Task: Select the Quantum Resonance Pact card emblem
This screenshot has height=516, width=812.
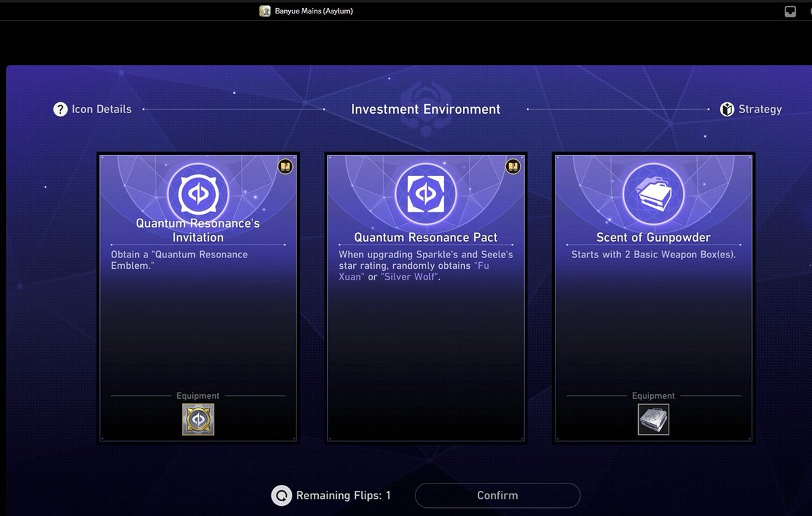Action: click(x=426, y=194)
